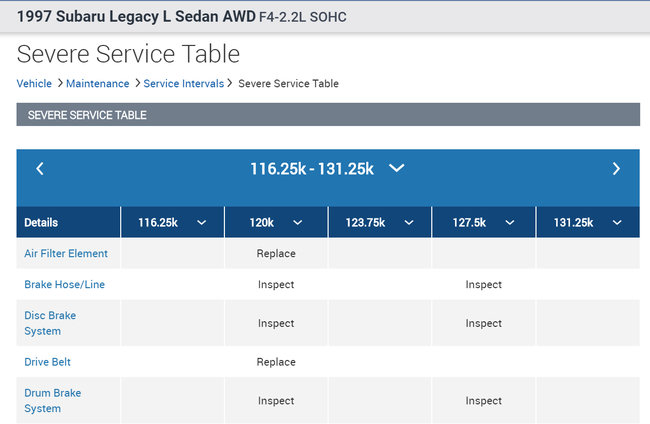Expand the 116.25k column chevron
This screenshot has width=650, height=424.
click(x=202, y=223)
